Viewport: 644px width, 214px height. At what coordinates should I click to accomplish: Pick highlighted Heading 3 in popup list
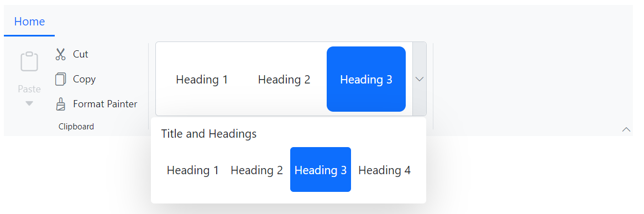[321, 170]
